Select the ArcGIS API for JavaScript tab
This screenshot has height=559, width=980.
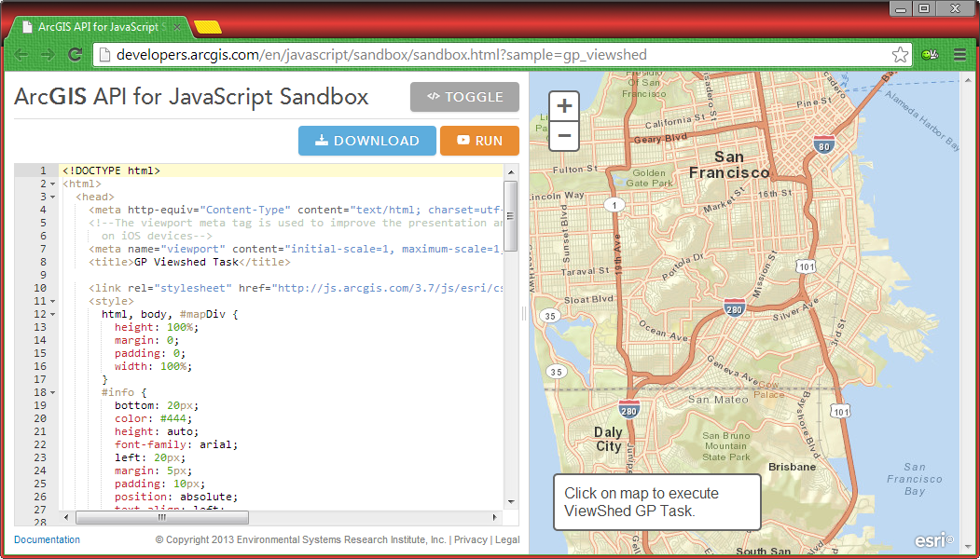tap(100, 27)
